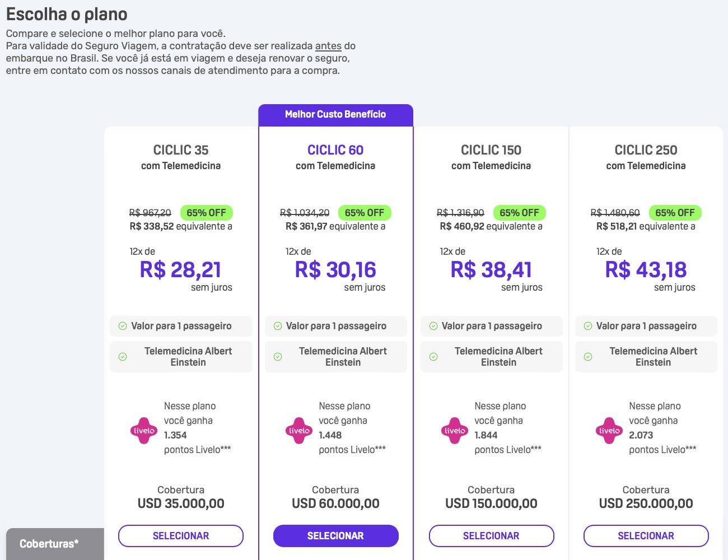Select the CICLIC 35 plan button
This screenshot has height=560, width=728.
(181, 536)
